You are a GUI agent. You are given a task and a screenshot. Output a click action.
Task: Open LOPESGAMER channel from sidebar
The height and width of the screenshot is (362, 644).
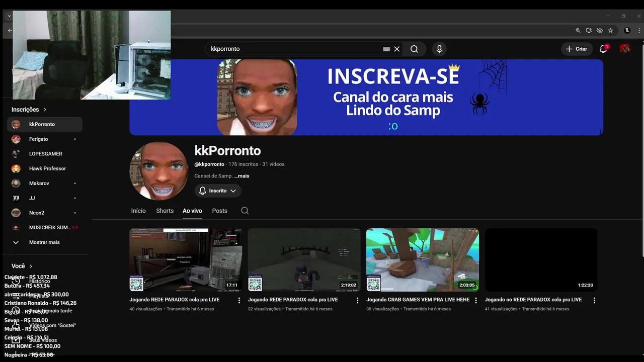click(x=45, y=153)
